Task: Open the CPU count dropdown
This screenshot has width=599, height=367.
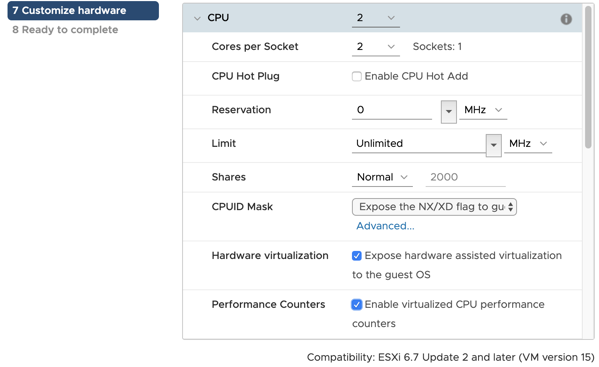Action: [376, 18]
